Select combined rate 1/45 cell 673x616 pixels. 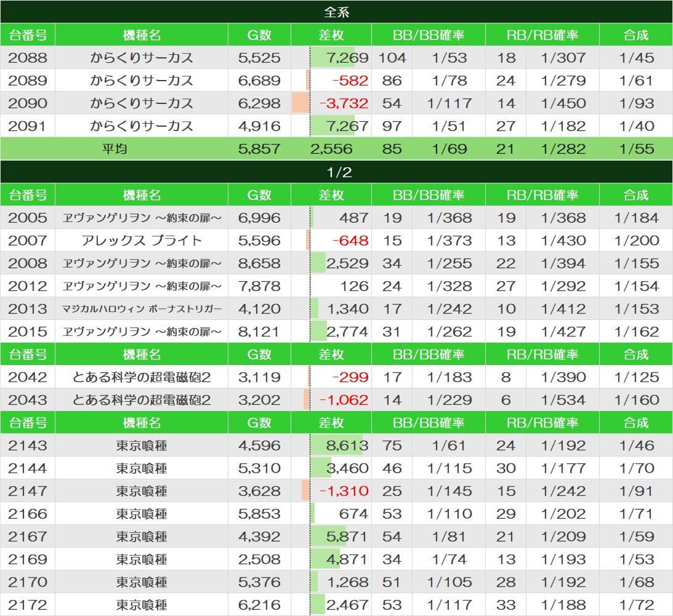point(636,57)
